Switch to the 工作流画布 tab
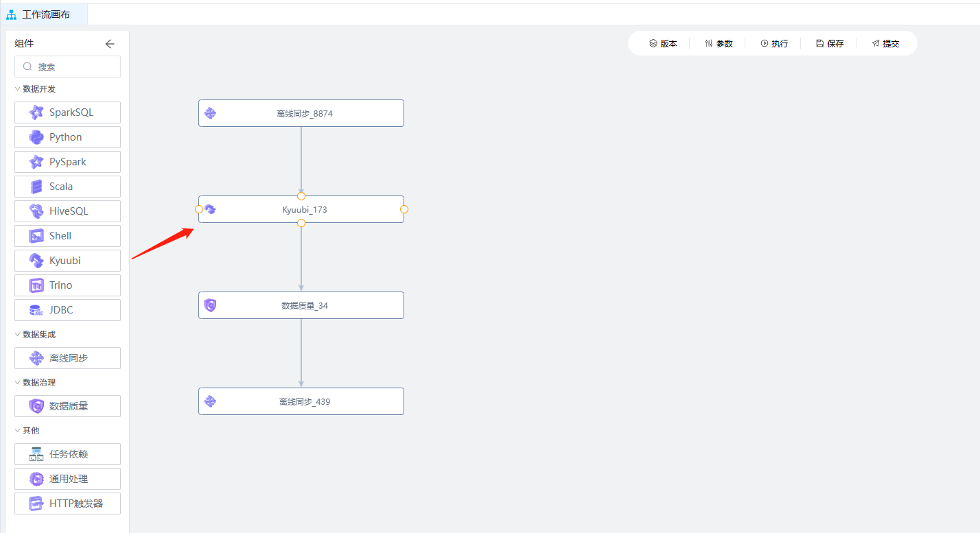The width and height of the screenshot is (980, 533). point(44,14)
